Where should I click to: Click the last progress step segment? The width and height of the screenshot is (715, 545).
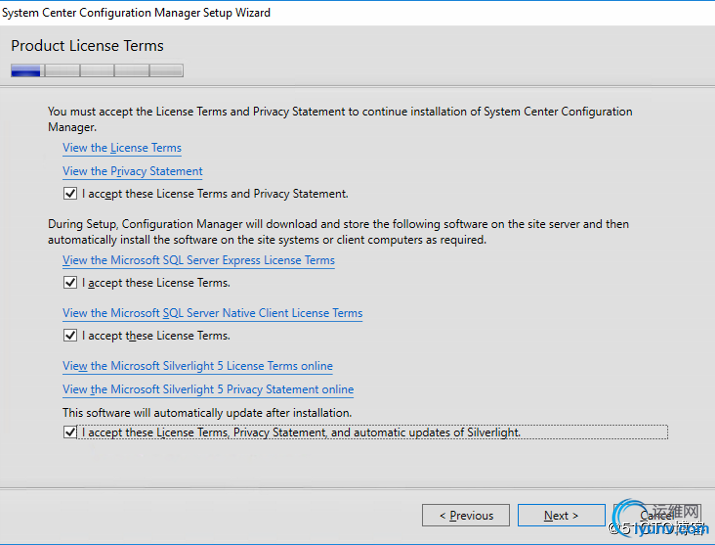[x=166, y=71]
